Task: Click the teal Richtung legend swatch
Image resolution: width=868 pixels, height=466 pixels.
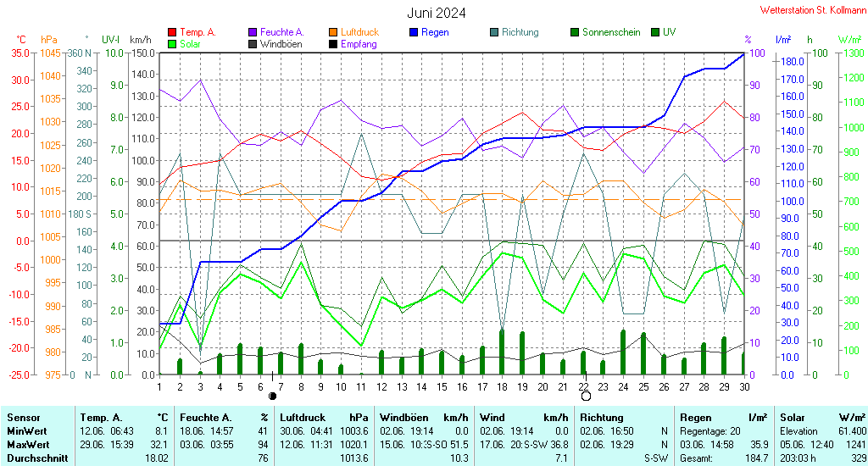Action: pos(494,33)
